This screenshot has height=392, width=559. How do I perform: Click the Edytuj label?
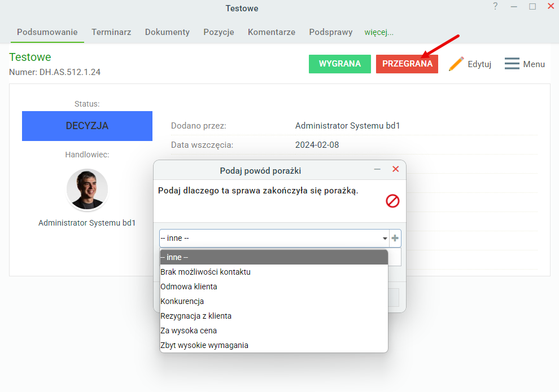479,64
